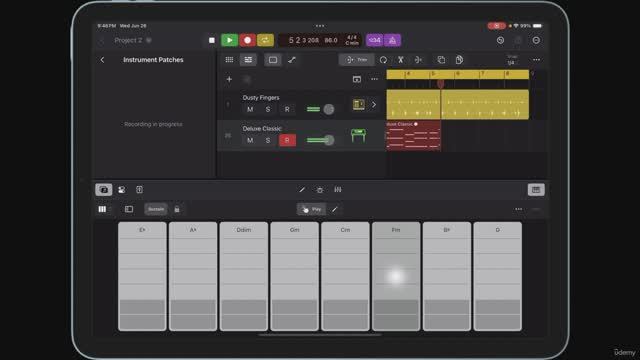Viewport: 640px width, 360px height.
Task: Stop playback with the Stop button
Action: pyautogui.click(x=211, y=40)
